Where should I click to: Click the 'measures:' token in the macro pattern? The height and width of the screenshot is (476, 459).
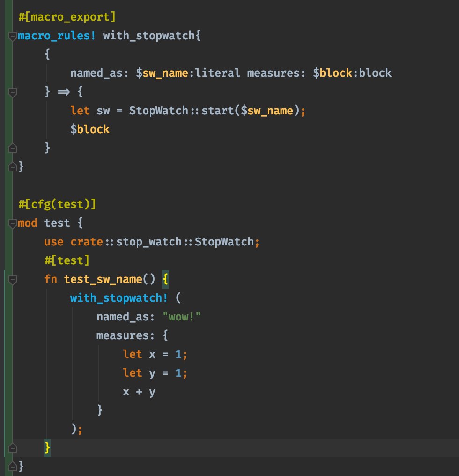click(x=276, y=73)
